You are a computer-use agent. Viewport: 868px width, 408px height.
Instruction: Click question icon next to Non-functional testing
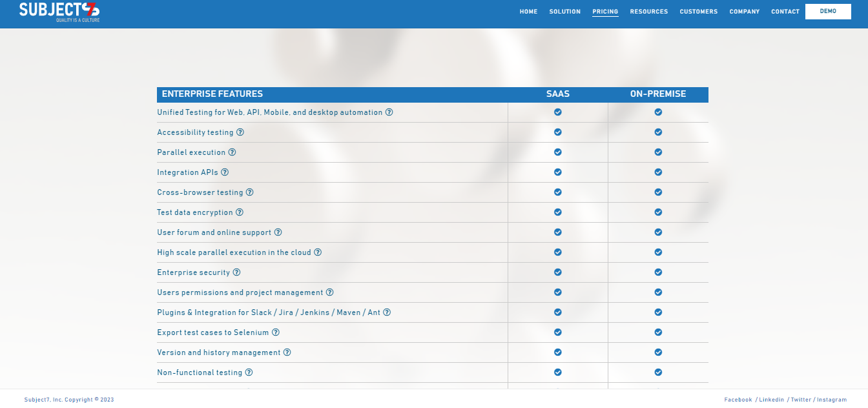[249, 372]
